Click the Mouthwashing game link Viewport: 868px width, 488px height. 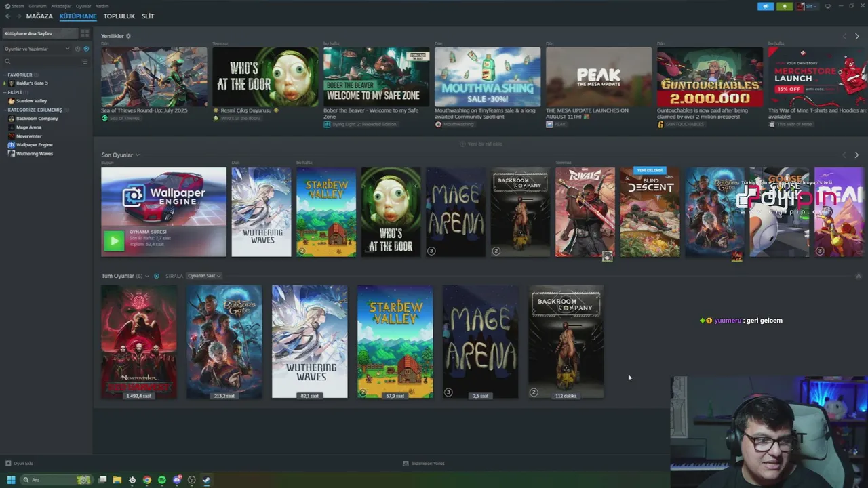(458, 125)
